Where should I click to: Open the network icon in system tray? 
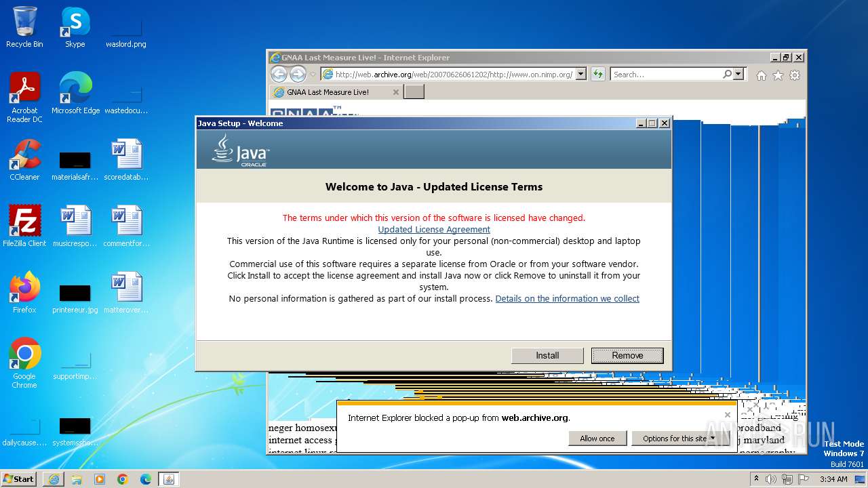(x=787, y=479)
